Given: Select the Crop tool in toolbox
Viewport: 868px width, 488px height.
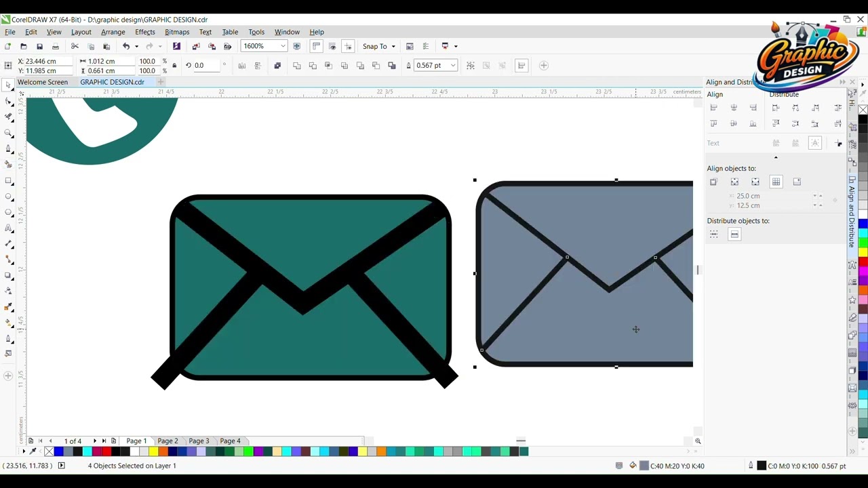Looking at the screenshot, I should (x=8, y=117).
